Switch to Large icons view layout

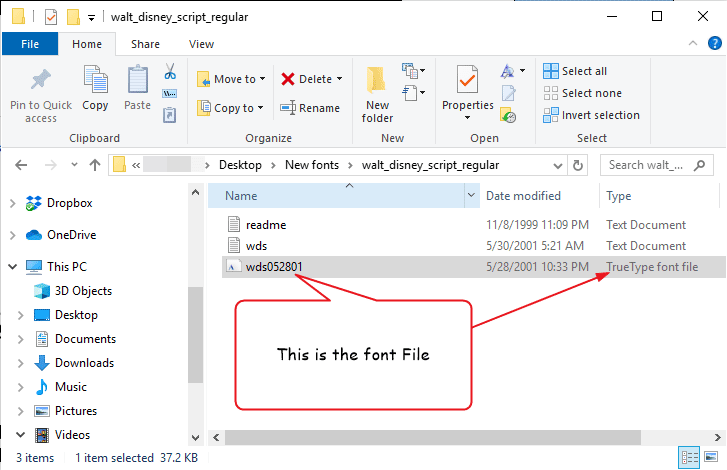click(x=711, y=457)
